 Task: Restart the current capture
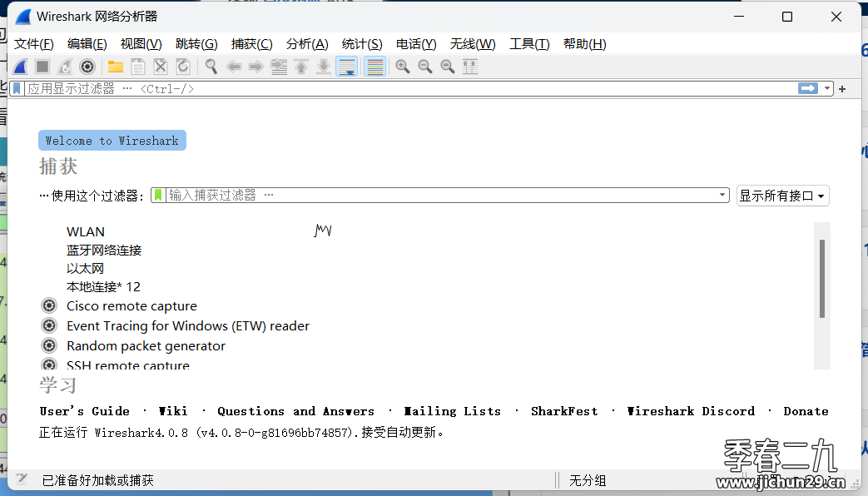click(x=65, y=66)
